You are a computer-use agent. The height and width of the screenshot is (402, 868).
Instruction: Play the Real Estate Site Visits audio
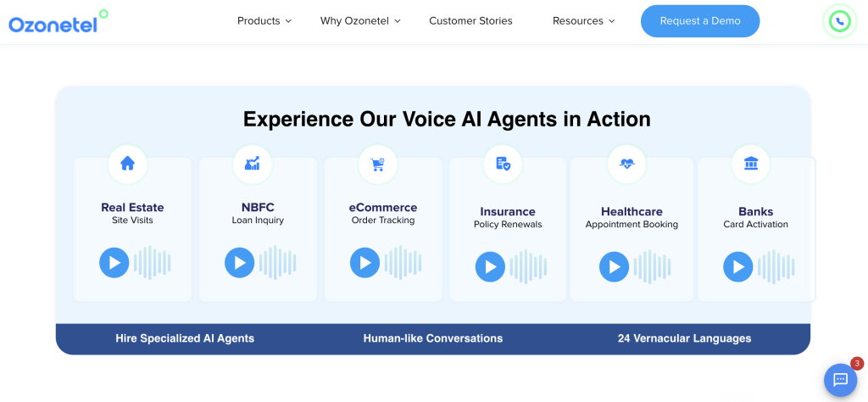point(114,262)
